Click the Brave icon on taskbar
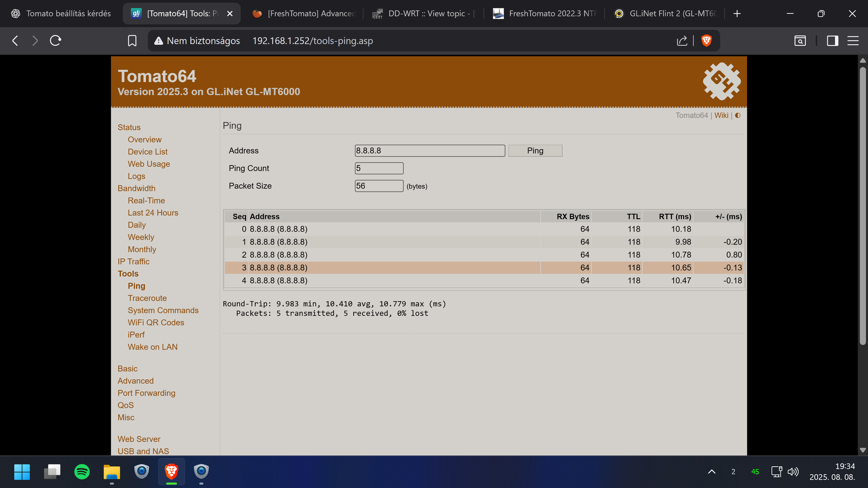This screenshot has width=868, height=488. 171,472
